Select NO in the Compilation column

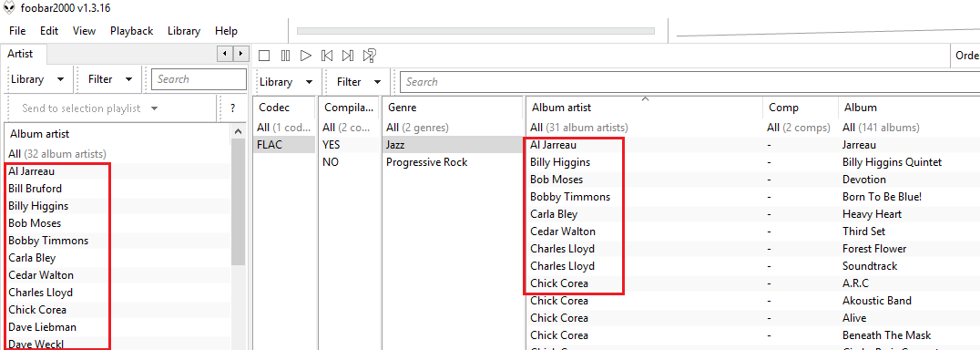pos(349,162)
